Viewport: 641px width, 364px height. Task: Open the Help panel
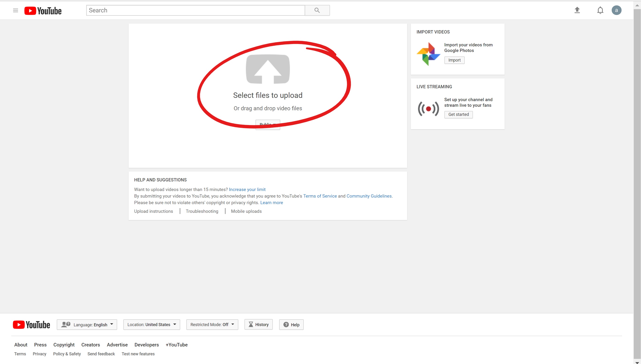point(291,324)
